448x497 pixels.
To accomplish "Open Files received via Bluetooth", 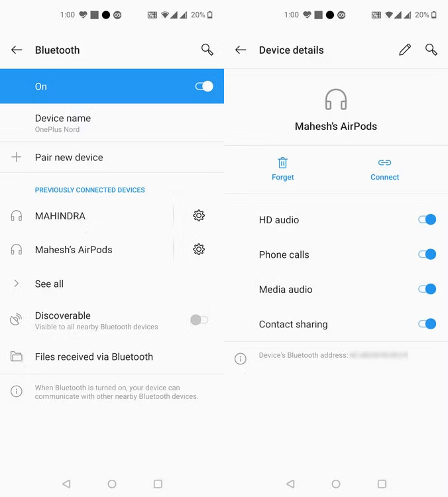I will pyautogui.click(x=112, y=357).
